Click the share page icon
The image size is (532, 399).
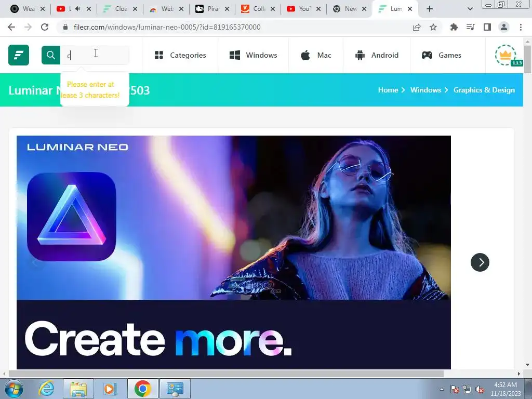point(417,27)
